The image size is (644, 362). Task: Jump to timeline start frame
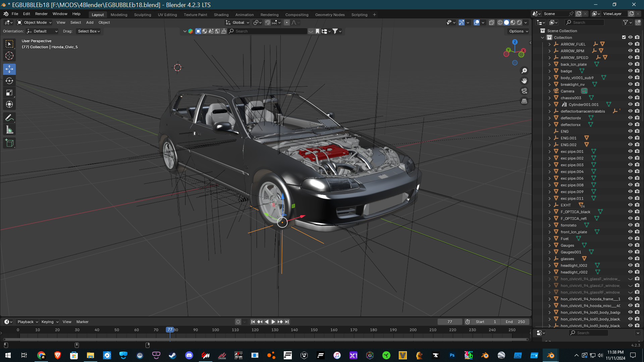pos(253,322)
